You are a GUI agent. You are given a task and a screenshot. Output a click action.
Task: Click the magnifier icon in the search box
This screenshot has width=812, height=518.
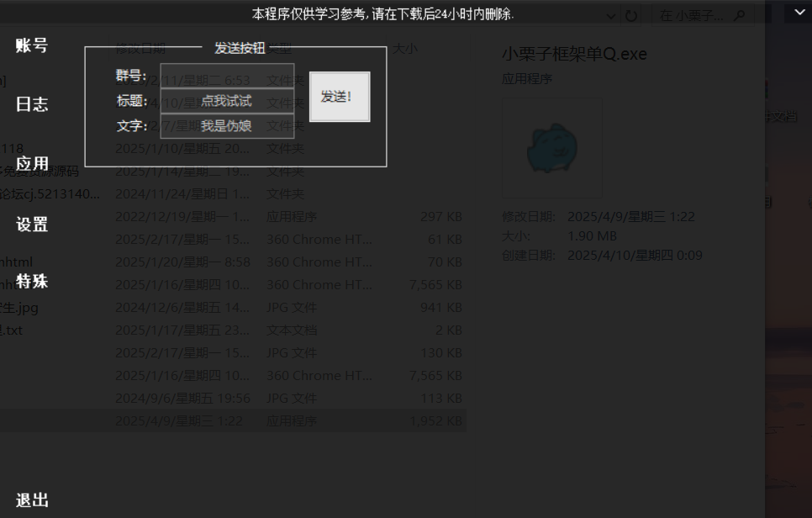click(740, 15)
